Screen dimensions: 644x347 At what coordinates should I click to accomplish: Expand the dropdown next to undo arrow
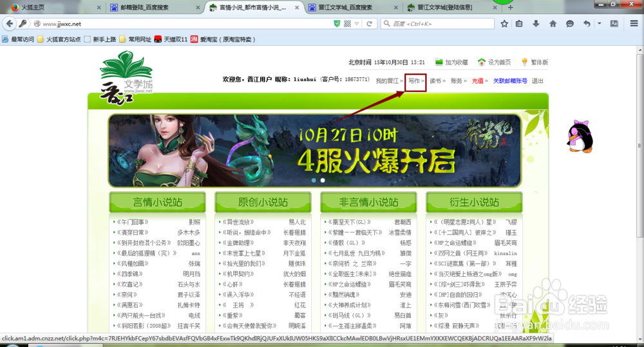pos(600,24)
